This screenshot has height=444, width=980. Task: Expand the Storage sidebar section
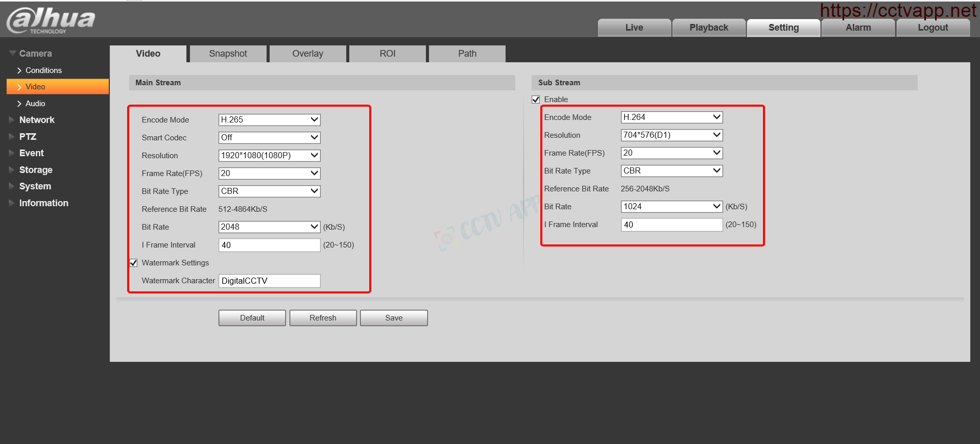(x=36, y=170)
